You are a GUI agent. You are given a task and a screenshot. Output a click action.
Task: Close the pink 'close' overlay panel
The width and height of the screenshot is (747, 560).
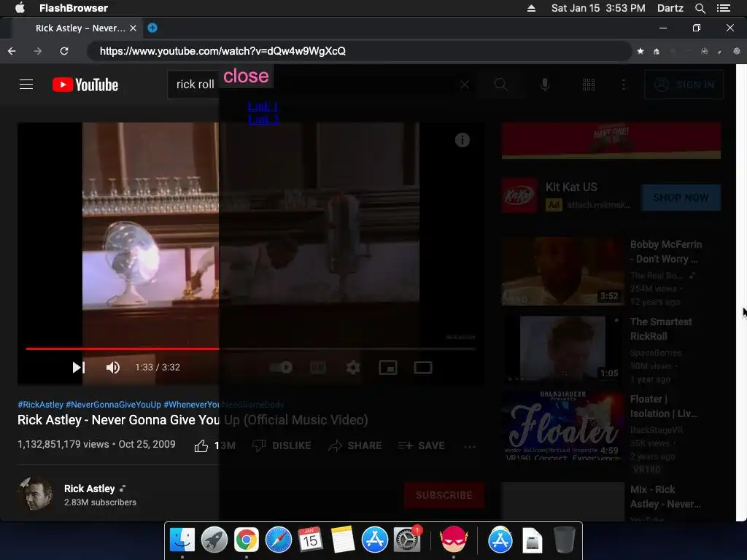[246, 76]
